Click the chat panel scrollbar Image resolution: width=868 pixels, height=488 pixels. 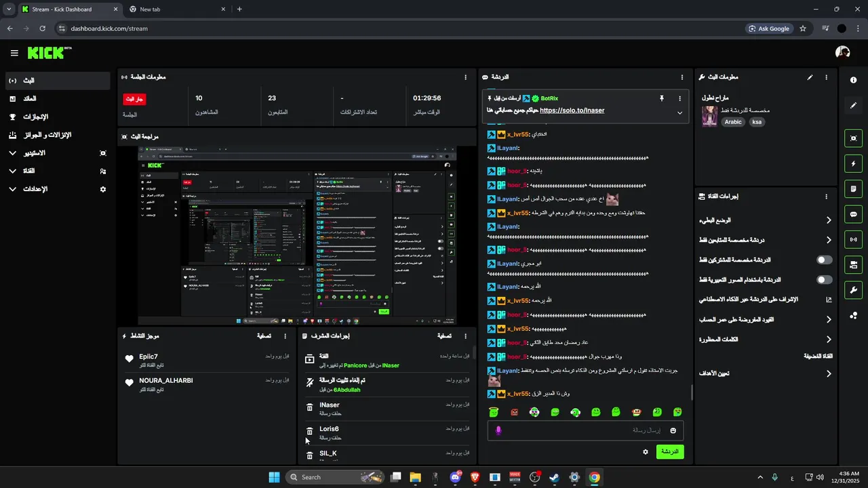pyautogui.click(x=692, y=392)
